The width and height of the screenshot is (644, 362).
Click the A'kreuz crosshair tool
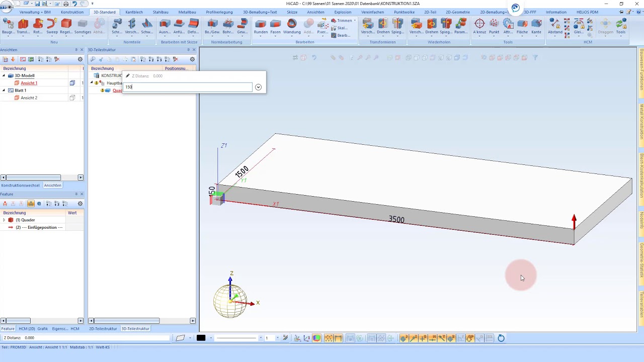click(x=479, y=26)
